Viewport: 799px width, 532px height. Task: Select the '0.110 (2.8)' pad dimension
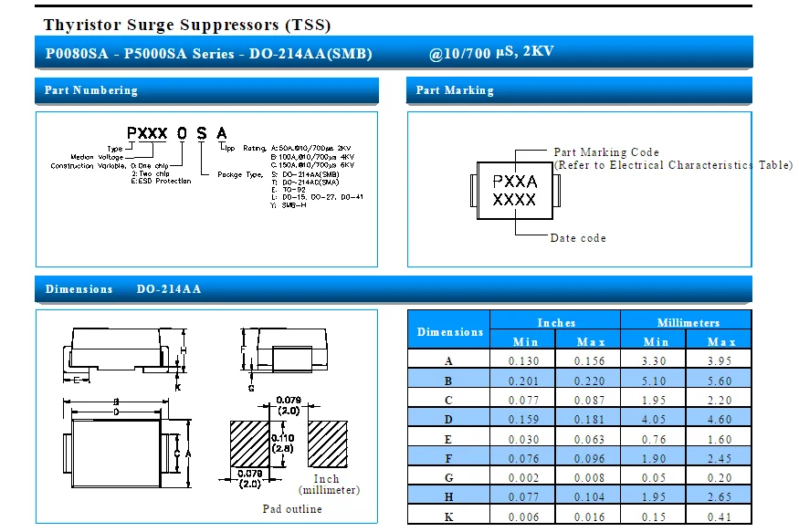(283, 443)
